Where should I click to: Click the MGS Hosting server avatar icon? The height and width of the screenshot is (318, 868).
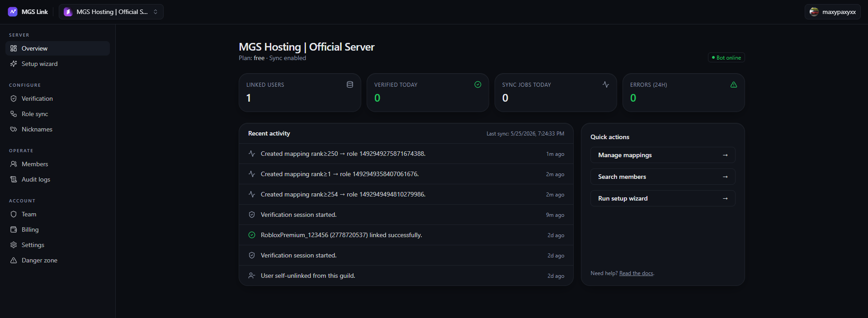pos(68,12)
